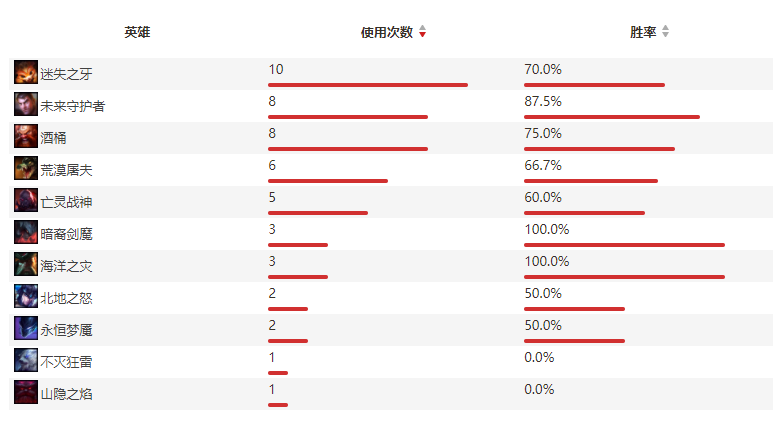
Task: Open the 亡灵战神 champion icon
Action: pyautogui.click(x=26, y=201)
